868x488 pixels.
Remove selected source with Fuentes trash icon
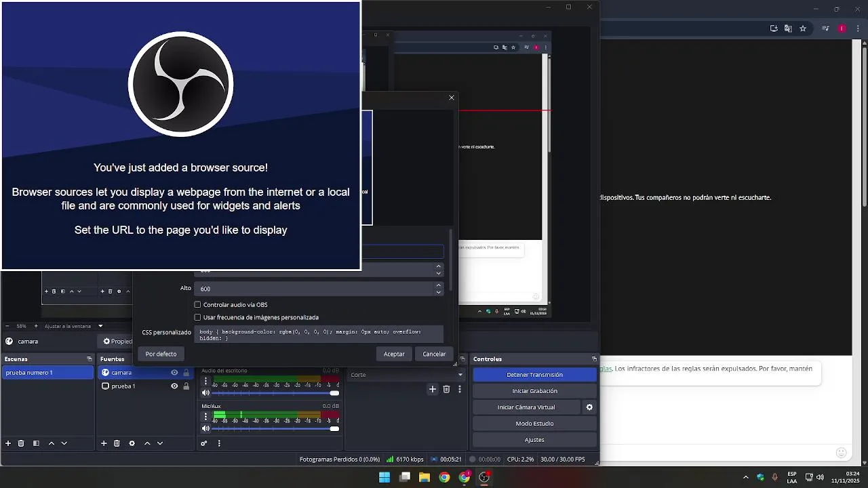pyautogui.click(x=117, y=443)
